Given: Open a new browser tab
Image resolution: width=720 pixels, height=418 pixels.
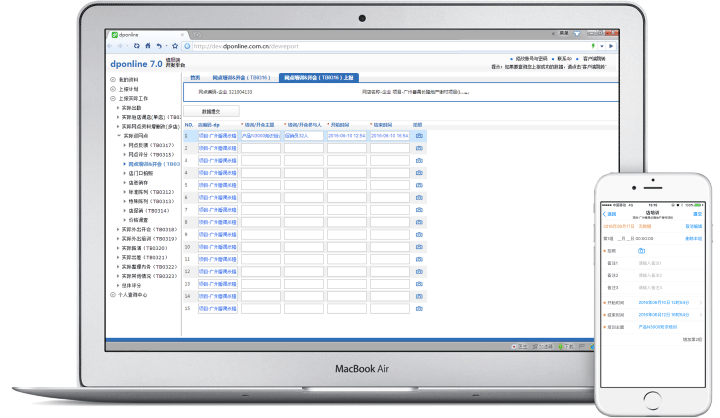Looking at the screenshot, I should [x=197, y=35].
